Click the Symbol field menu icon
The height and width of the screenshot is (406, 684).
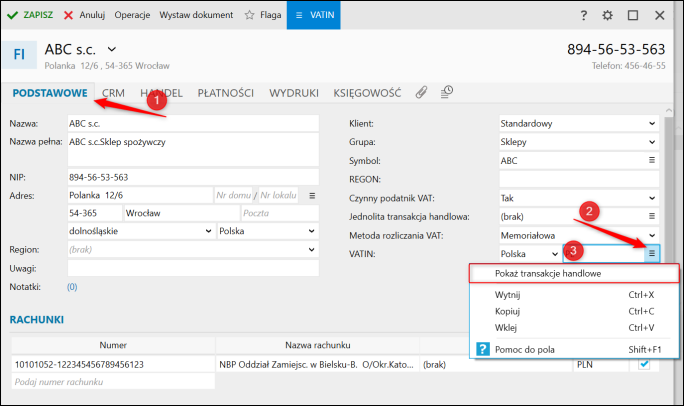(x=651, y=160)
